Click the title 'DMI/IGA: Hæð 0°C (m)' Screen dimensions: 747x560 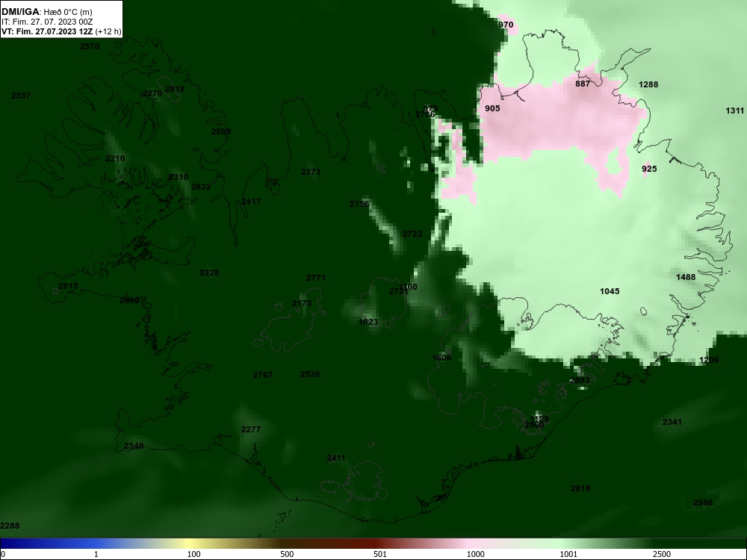[46, 12]
